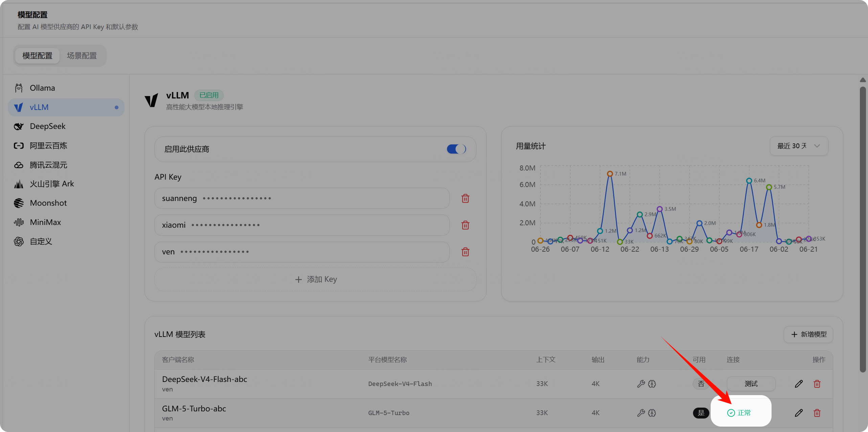The height and width of the screenshot is (432, 868).
Task: Test the DeepSeek-V4-Flash-abc connection
Action: (751, 384)
